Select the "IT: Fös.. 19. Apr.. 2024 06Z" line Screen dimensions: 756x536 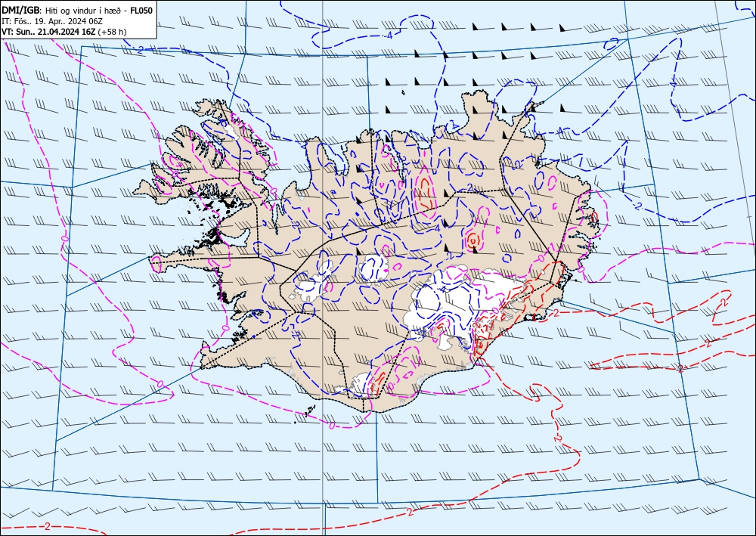(52, 21)
